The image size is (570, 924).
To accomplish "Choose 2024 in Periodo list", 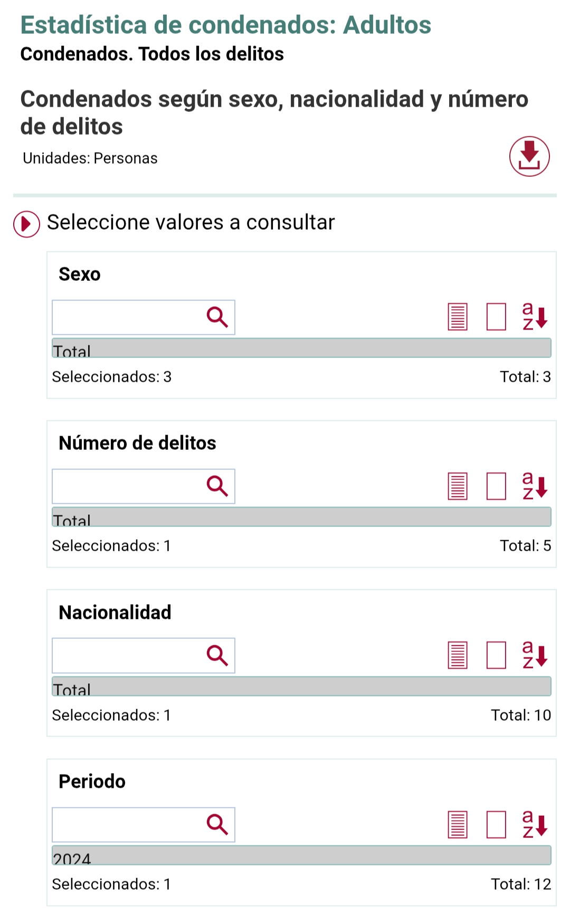I will click(x=301, y=856).
